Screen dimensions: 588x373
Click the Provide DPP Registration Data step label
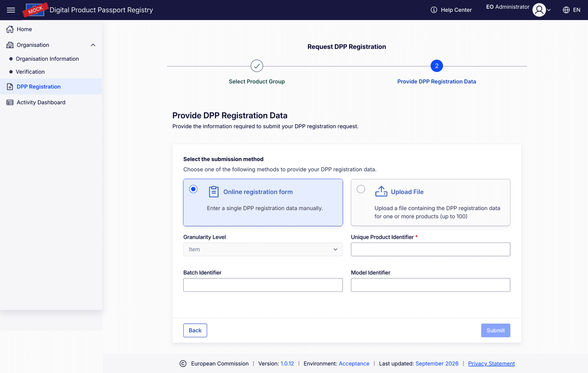point(437,82)
